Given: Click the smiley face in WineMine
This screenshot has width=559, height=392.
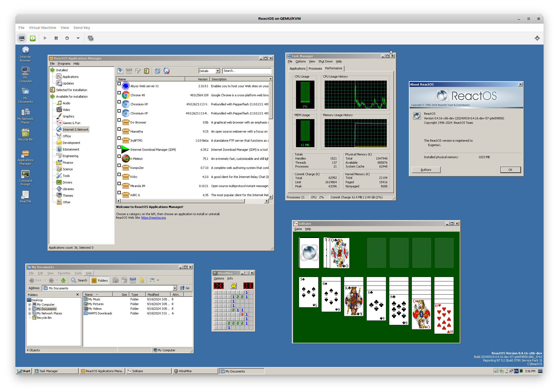Looking at the screenshot, I should pyautogui.click(x=234, y=286).
